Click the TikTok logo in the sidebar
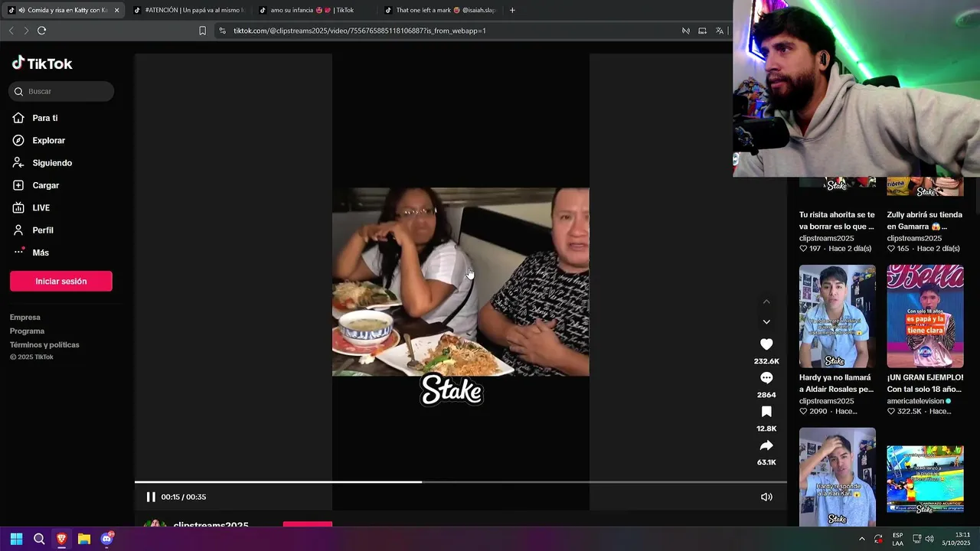 tap(42, 64)
